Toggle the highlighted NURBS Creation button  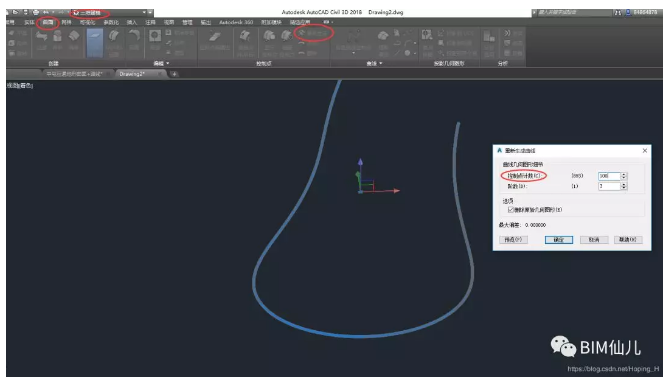95,43
